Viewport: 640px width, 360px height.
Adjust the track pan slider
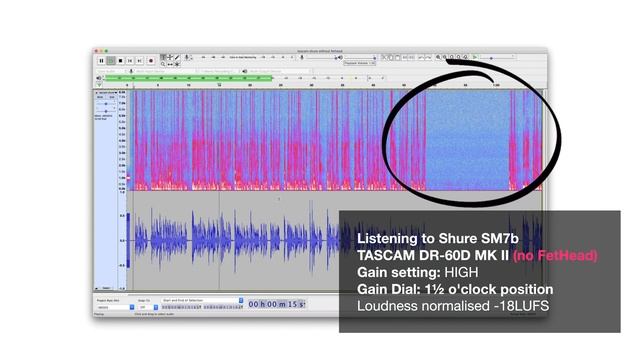tap(106, 111)
